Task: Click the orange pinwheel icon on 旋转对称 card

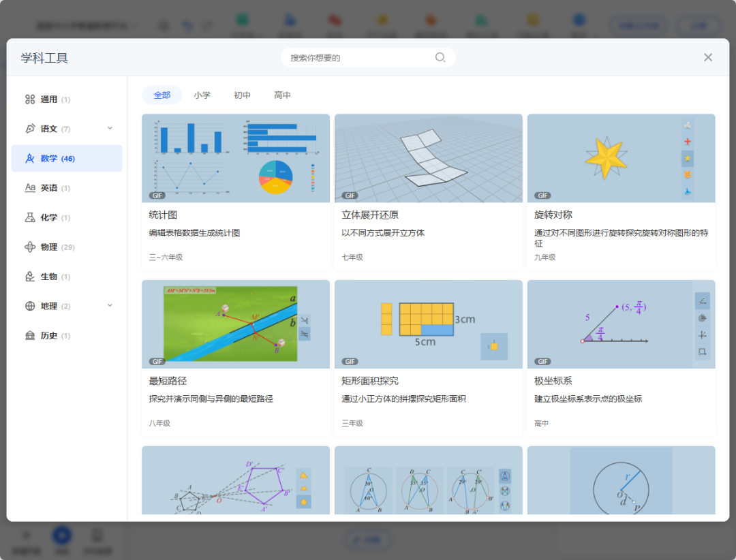Action: (688, 174)
